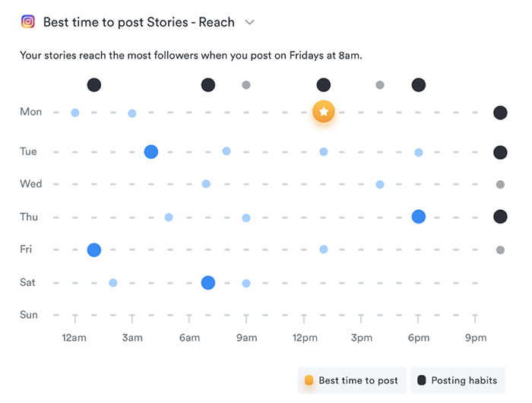Click the dark posting-habit dot right of Thursday row

point(500,217)
